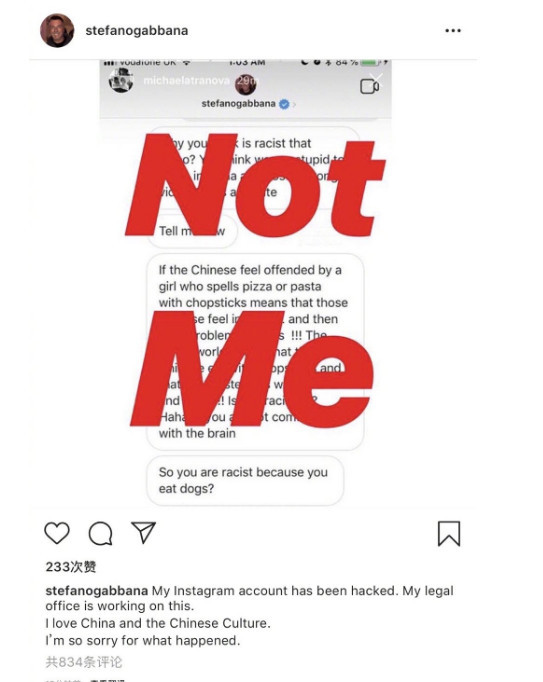Open stefanogabbana username in post header

click(137, 30)
